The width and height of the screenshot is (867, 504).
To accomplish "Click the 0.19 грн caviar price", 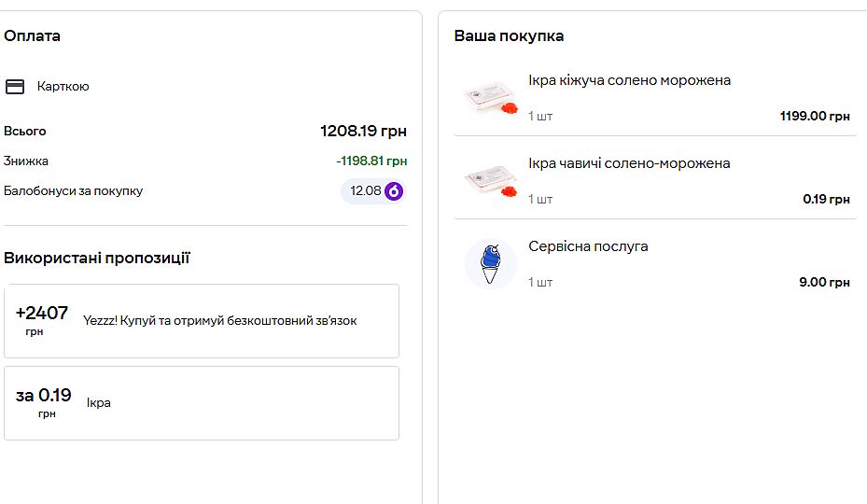I will (826, 200).
